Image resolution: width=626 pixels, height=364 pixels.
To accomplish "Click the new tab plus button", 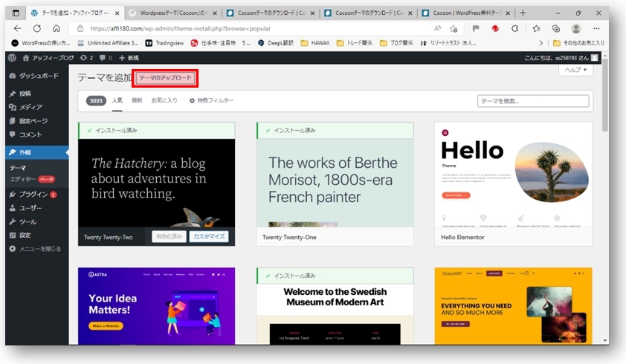I will pyautogui.click(x=523, y=13).
